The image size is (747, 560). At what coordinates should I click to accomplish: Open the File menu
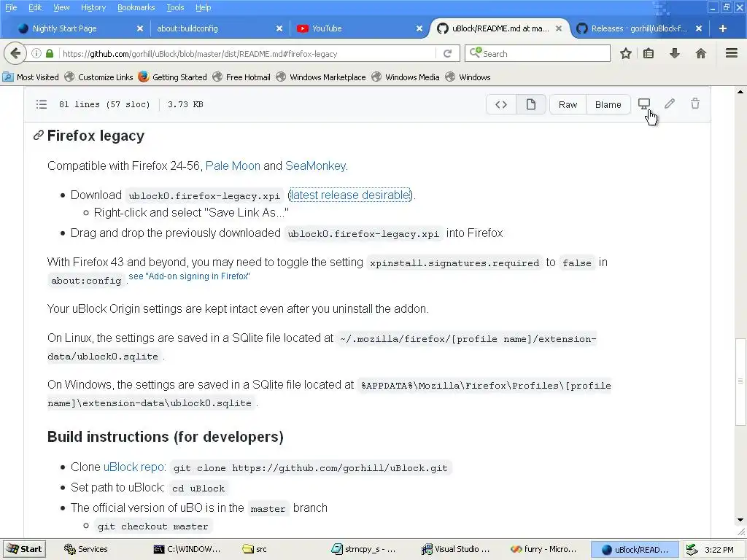click(10, 7)
